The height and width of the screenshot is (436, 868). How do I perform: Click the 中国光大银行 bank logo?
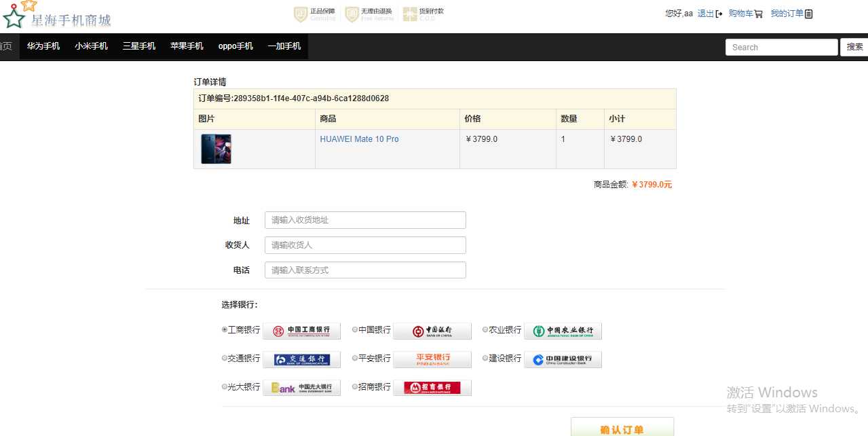[x=302, y=388]
